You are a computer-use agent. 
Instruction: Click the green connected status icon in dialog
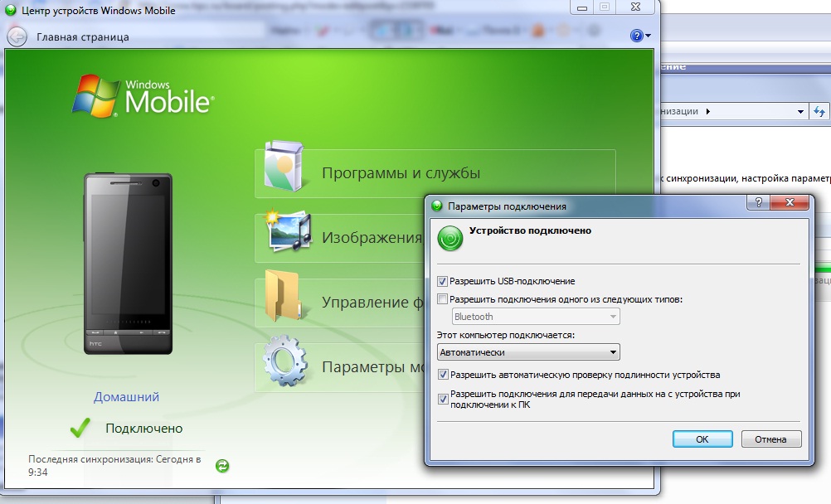tap(450, 238)
